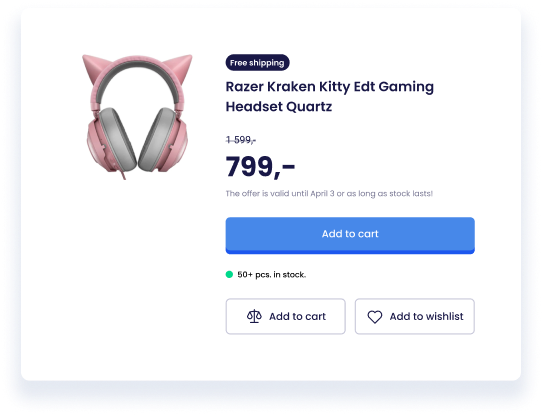Select the Free shipping badge
Viewport: 542px width, 415px height.
[258, 63]
